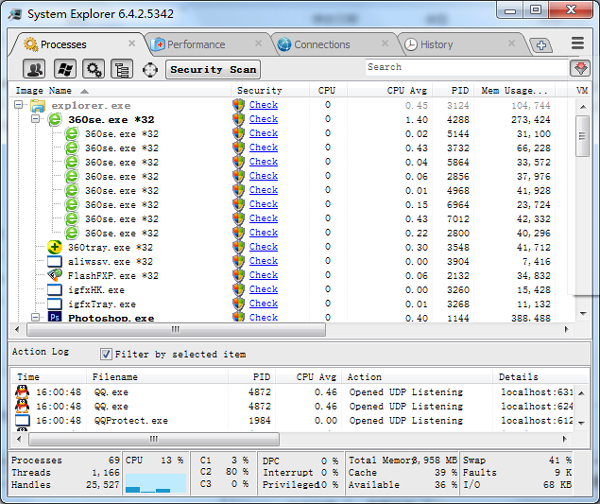The width and height of the screenshot is (600, 504).
Task: Sort by Mem Usage column header
Action: [x=514, y=91]
